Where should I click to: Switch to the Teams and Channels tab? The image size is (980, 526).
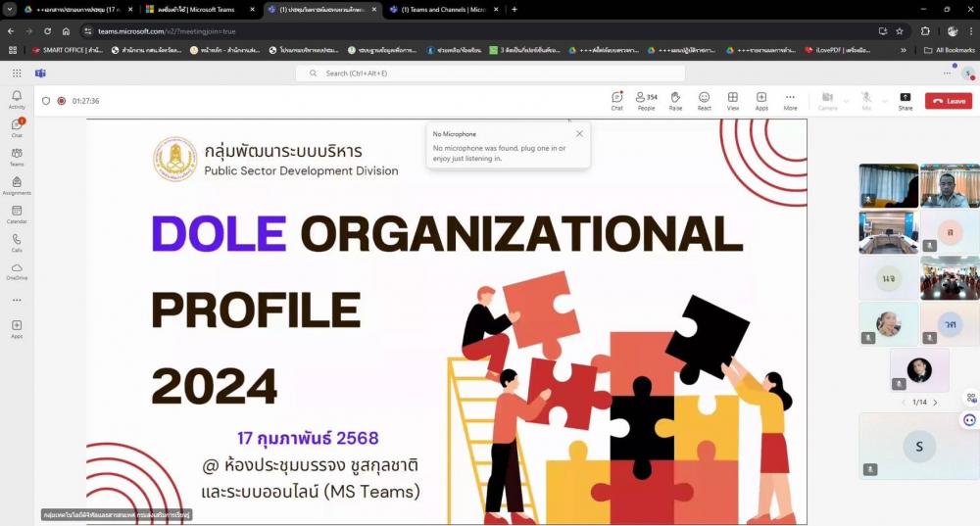pyautogui.click(x=444, y=10)
